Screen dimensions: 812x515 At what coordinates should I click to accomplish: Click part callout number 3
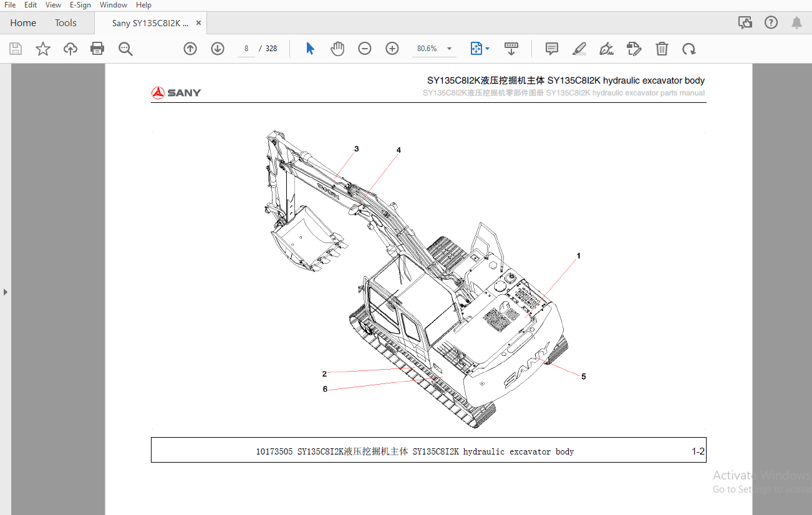click(357, 148)
